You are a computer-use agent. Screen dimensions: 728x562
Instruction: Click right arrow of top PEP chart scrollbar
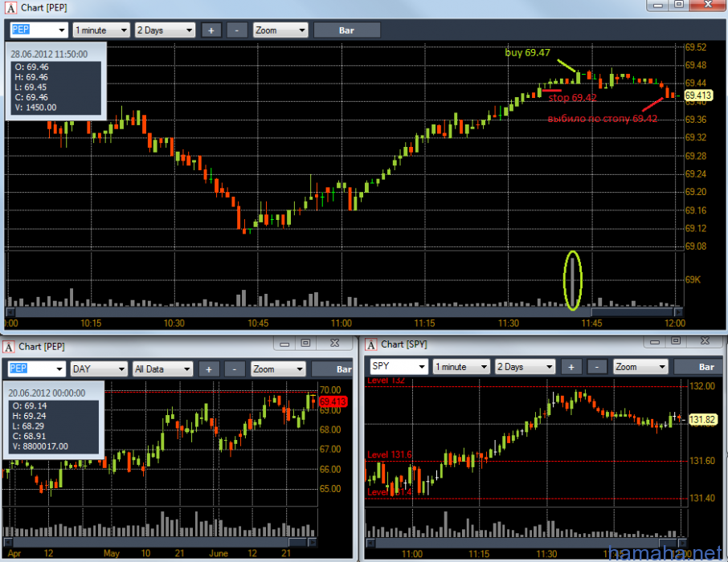[679, 312]
